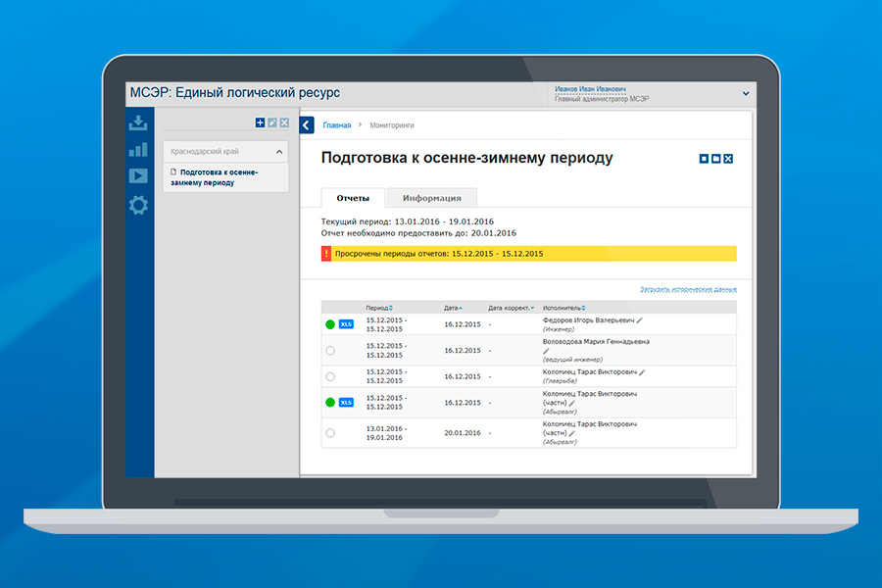Edit executor Федоров Игорь Валерьевич with pencil icon

tap(640, 319)
